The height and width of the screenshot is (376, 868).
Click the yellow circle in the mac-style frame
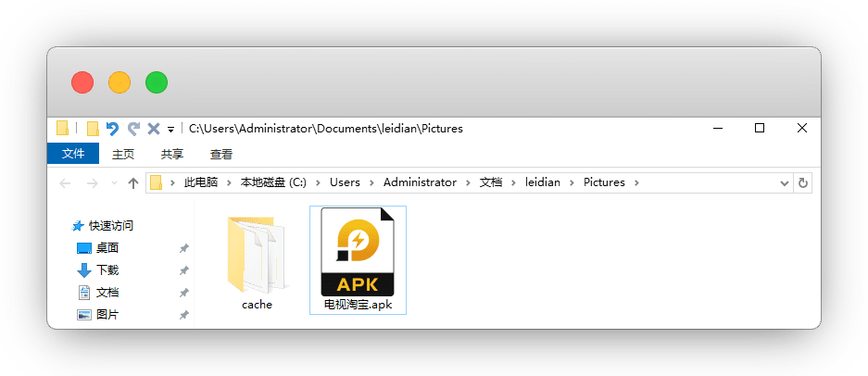pyautogui.click(x=120, y=82)
